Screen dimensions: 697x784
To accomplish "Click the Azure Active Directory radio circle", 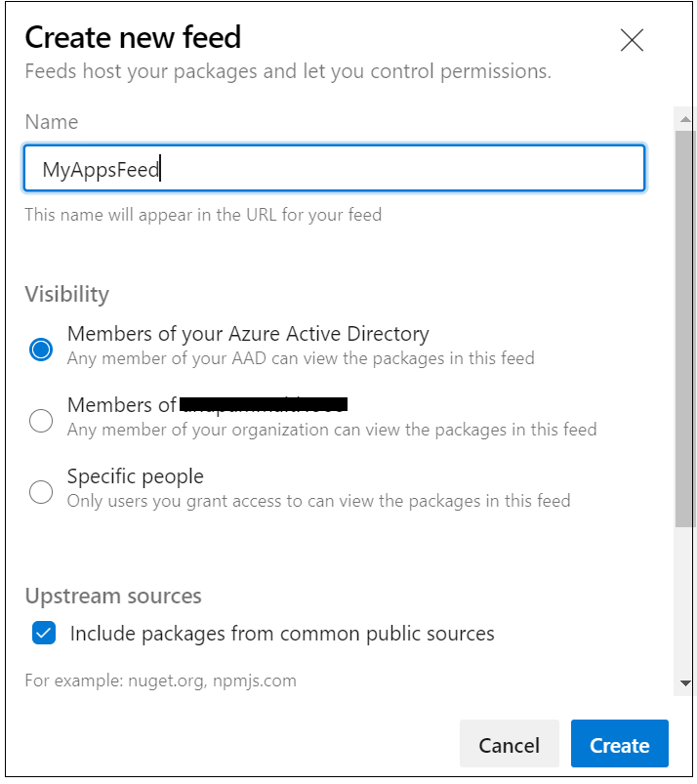I will [x=40, y=348].
